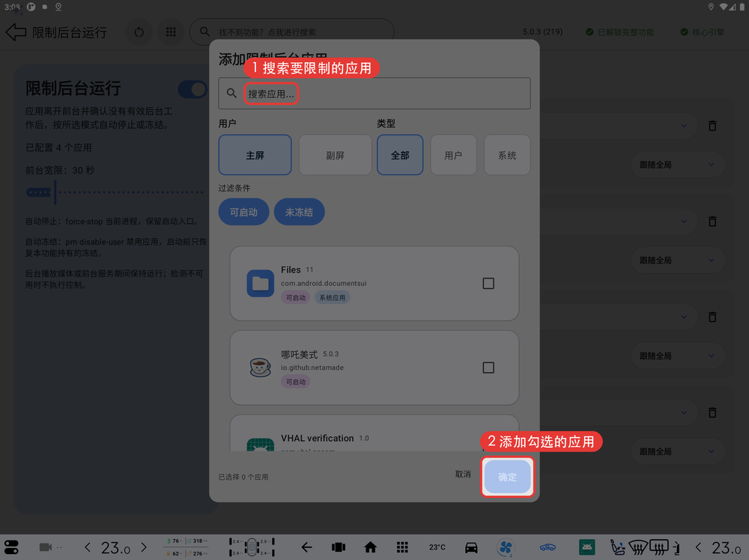Open the apps grid icon in the bottom bar

tap(402, 547)
